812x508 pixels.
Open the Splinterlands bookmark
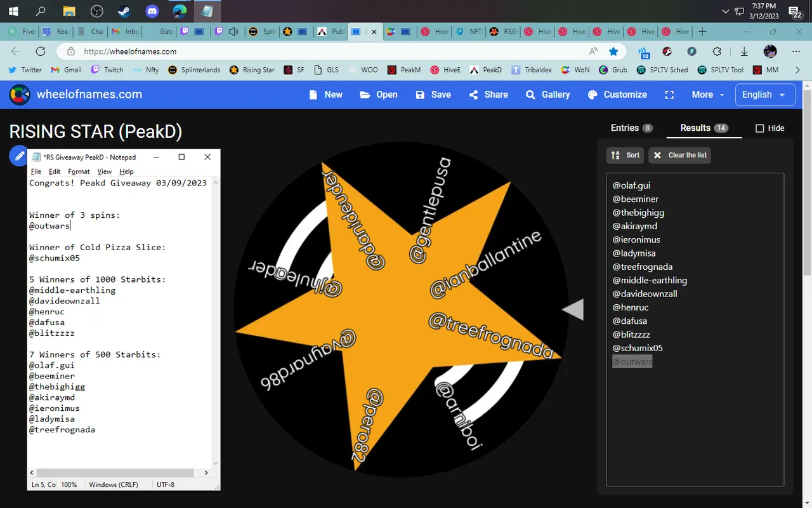tap(194, 70)
